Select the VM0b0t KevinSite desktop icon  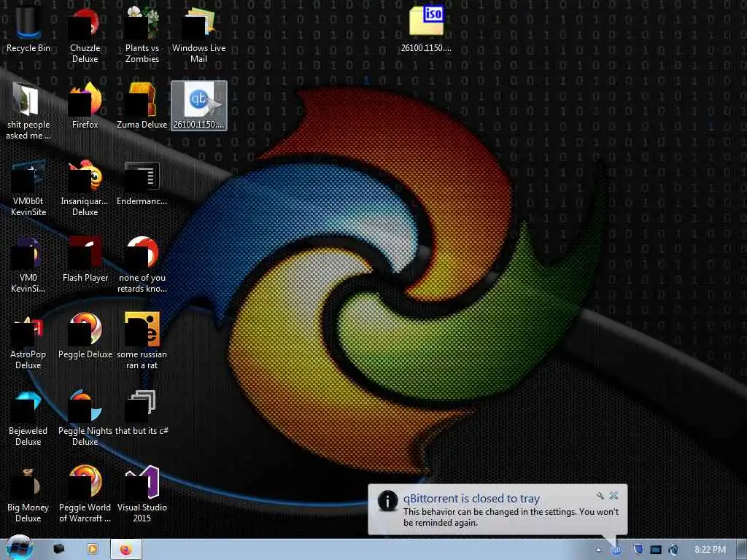tap(28, 187)
